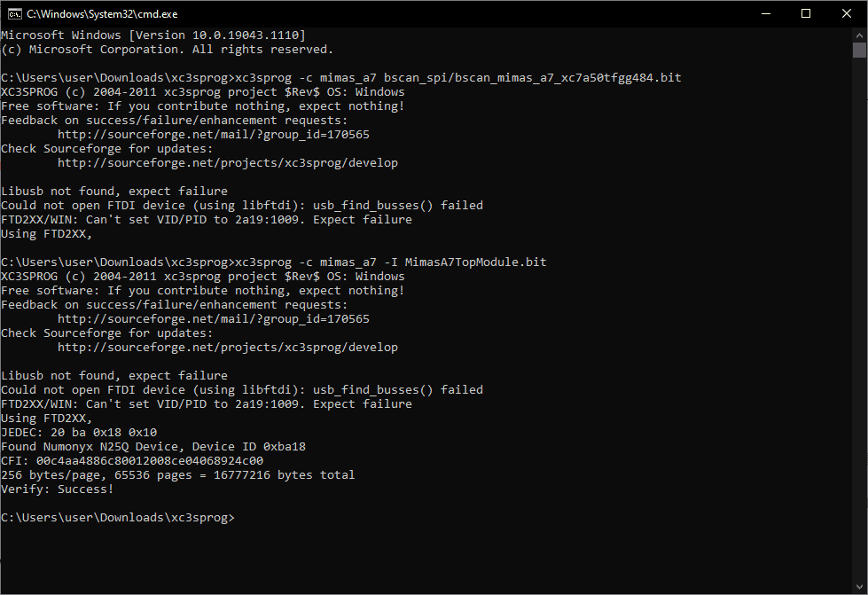This screenshot has width=868, height=595.
Task: Click the "Verify: Success!" line
Action: [58, 489]
